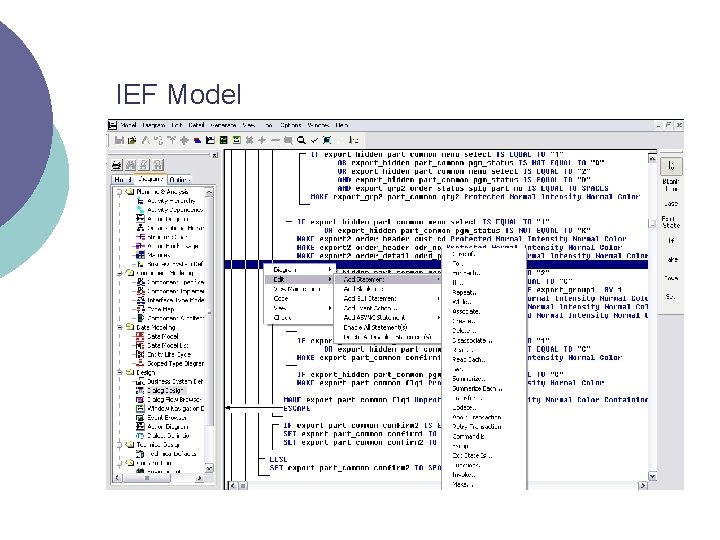
Task: Pick Repeat in the statement list
Action: point(464,292)
